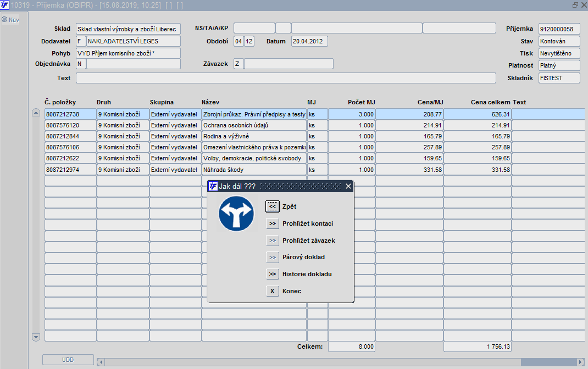Click the << button next to Zpět

click(x=273, y=206)
